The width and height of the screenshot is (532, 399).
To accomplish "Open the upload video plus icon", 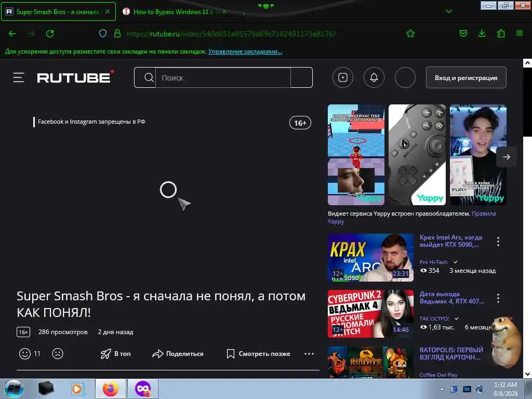I will click(343, 78).
